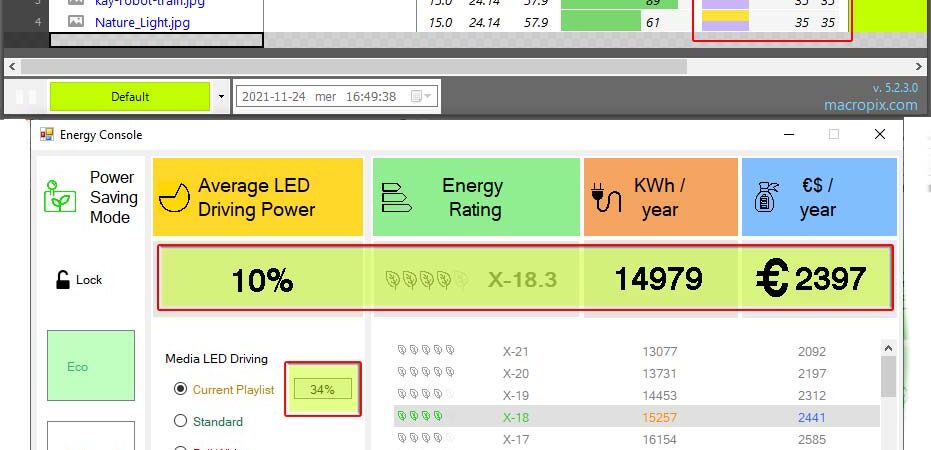Click the green Eco mode swatch
Screen dimensions: 931x450
90,366
